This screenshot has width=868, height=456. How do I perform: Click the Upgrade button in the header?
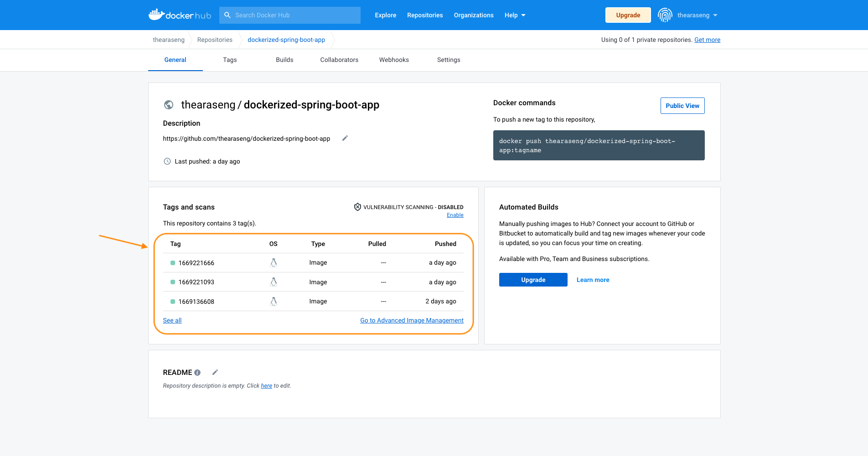[x=628, y=15]
